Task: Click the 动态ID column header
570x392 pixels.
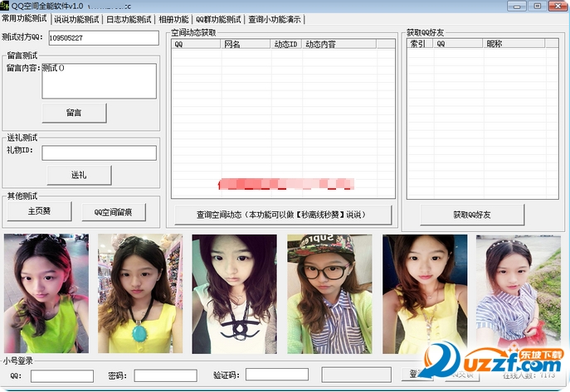Action: [286, 44]
